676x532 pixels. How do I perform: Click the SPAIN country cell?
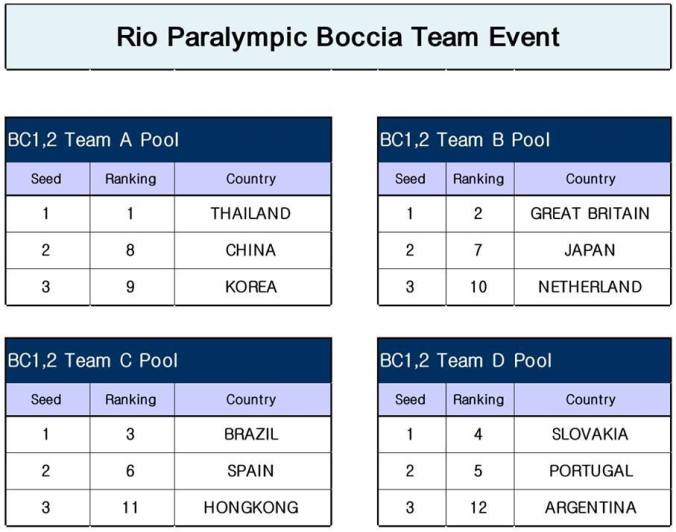point(251,471)
